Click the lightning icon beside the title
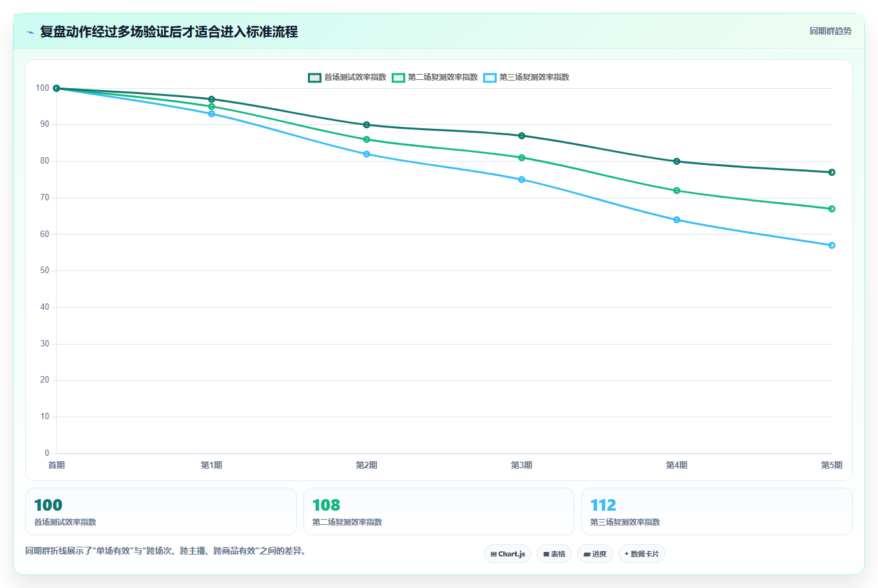The height and width of the screenshot is (588, 878). point(30,32)
